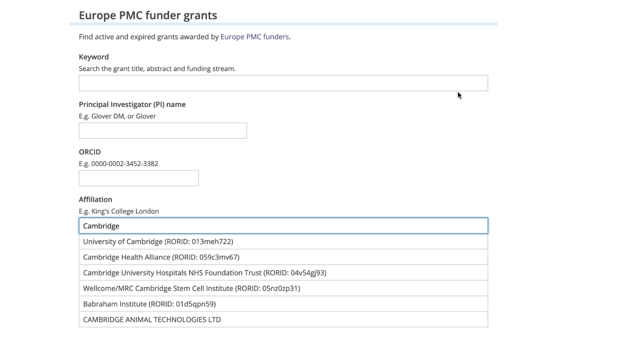Click the grant title search description text

(x=157, y=69)
